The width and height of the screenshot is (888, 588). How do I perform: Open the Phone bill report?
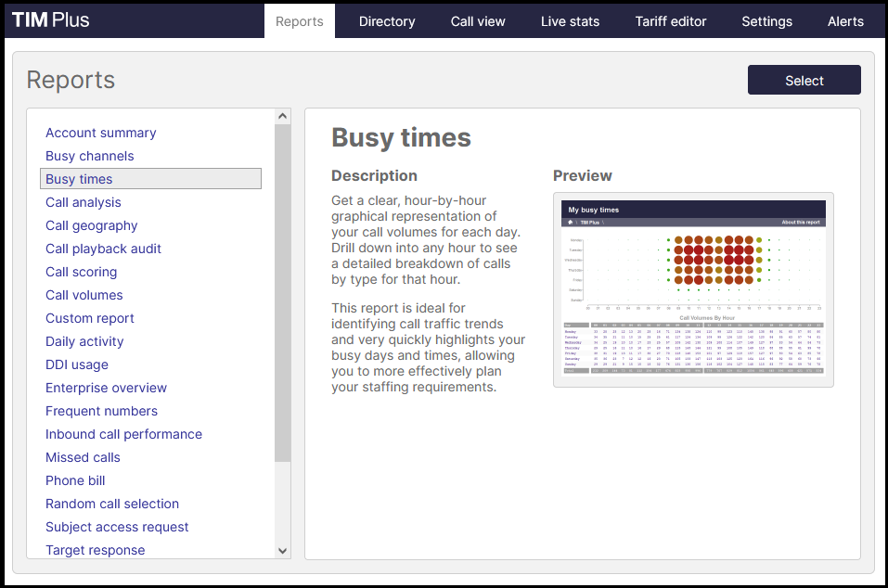point(75,480)
